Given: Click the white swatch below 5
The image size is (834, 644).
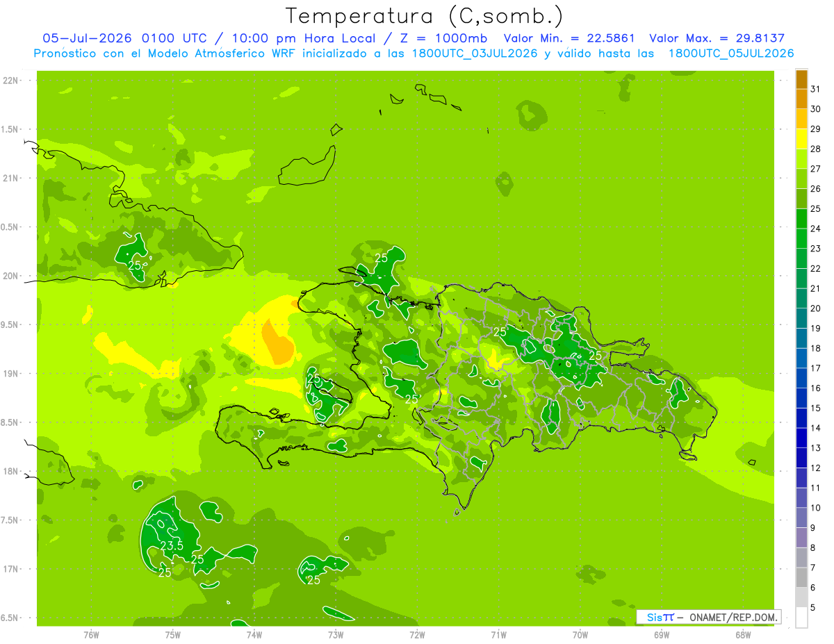Looking at the screenshot, I should point(801,618).
